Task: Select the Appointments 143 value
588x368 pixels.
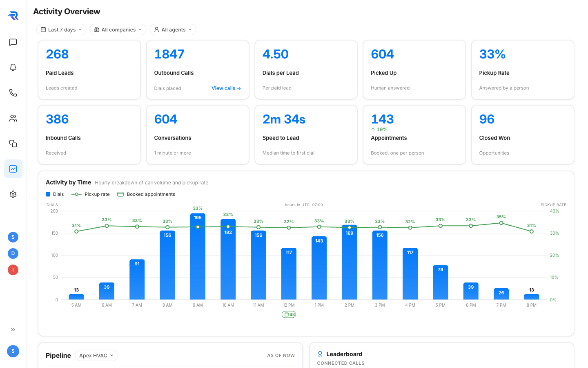Action: 382,119
